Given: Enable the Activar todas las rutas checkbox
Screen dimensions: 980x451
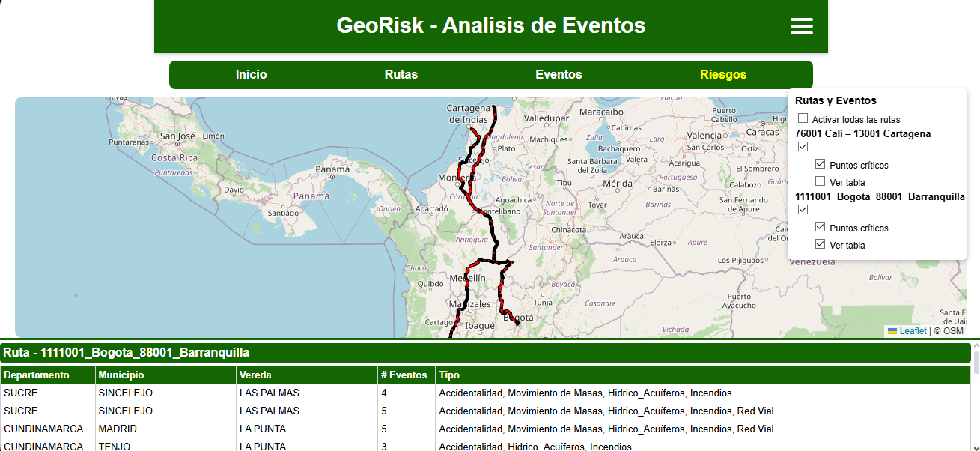Looking at the screenshot, I should pos(803,119).
